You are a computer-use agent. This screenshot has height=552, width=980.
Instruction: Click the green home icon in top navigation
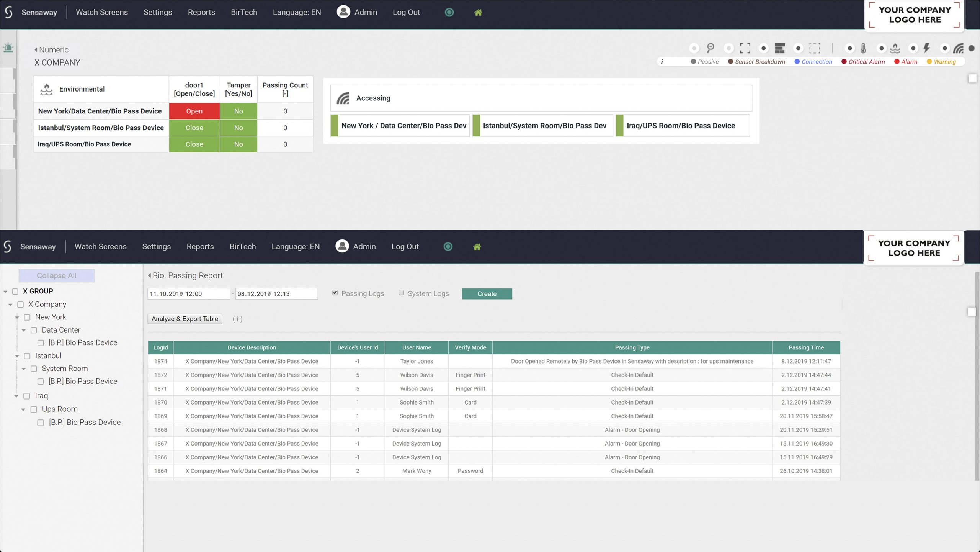[478, 12]
